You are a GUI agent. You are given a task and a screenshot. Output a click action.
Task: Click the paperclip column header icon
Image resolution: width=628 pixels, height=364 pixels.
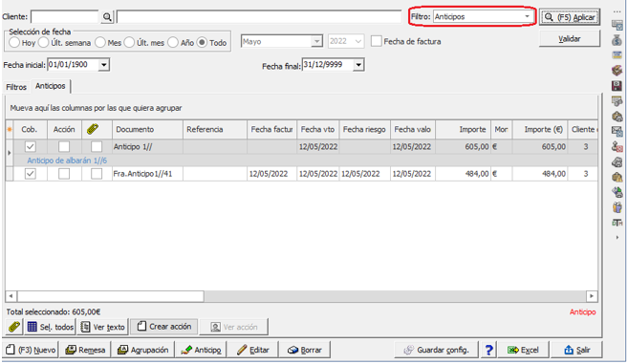click(93, 129)
